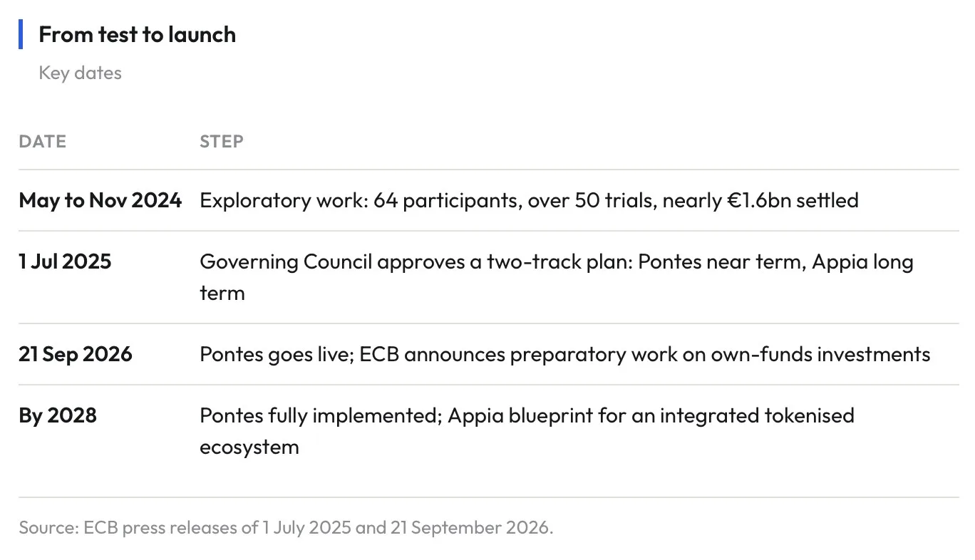
Task: Select the '1 Jul 2025' date cell
Action: [x=65, y=261]
